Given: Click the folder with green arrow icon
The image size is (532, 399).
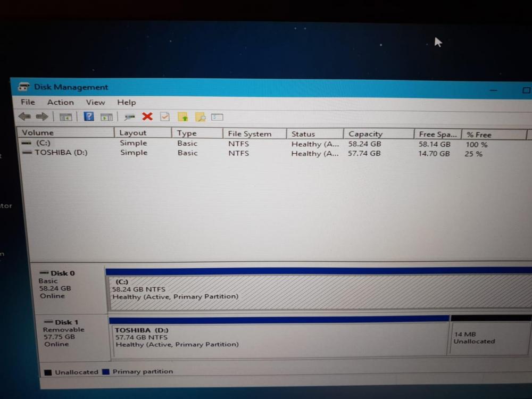Looking at the screenshot, I should click(x=183, y=117).
